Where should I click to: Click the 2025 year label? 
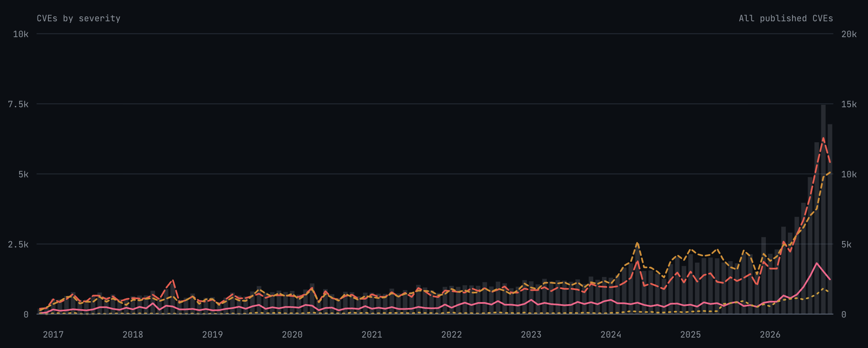point(691,334)
